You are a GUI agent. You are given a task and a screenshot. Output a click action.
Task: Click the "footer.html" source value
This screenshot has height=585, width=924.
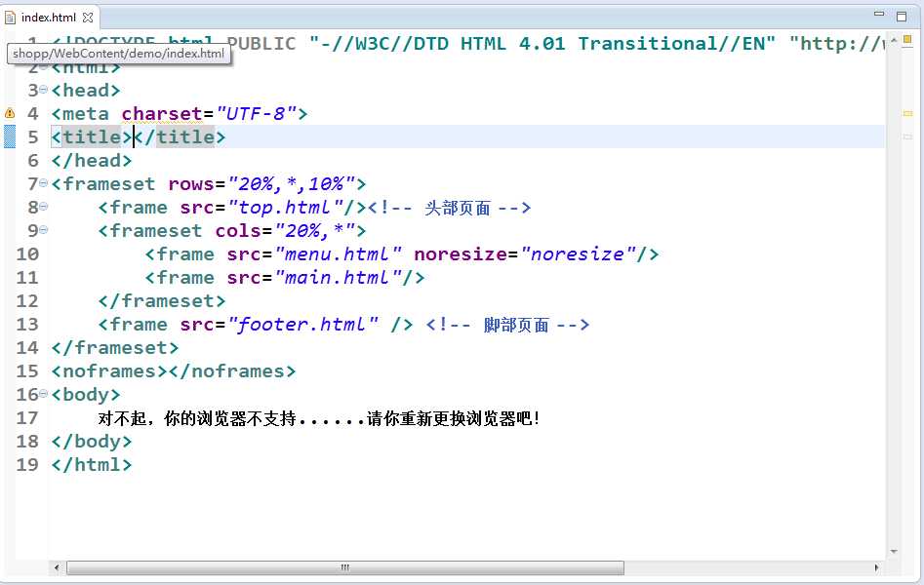pyautogui.click(x=302, y=324)
